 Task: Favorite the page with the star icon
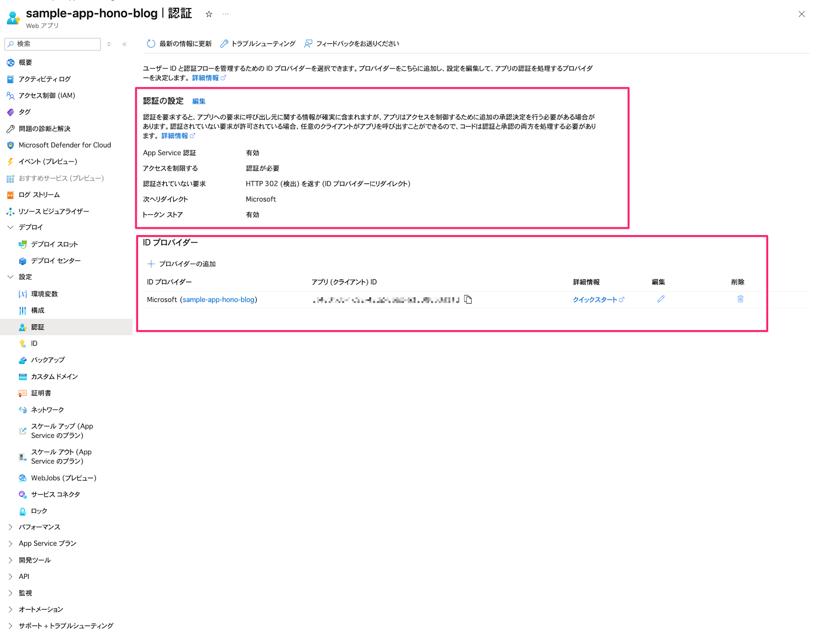(x=209, y=14)
